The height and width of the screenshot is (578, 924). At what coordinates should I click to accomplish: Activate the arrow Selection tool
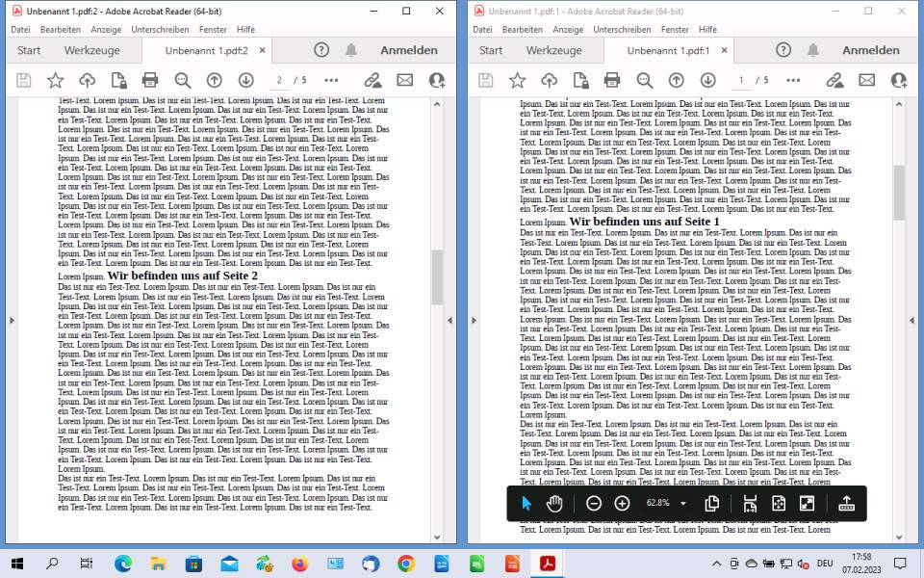coord(526,502)
